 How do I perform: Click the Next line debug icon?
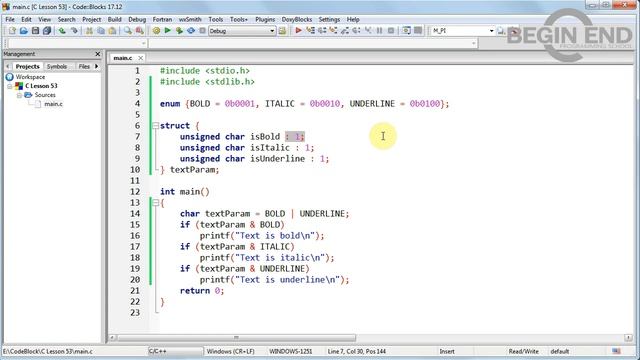click(322, 31)
